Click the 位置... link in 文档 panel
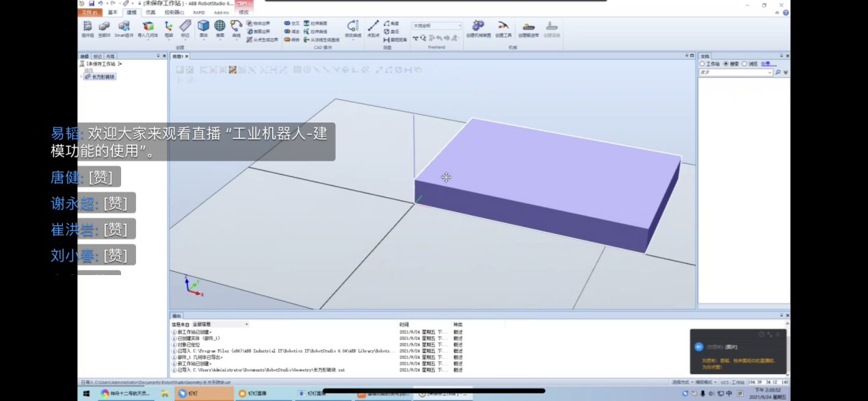Image resolution: width=868 pixels, height=401 pixels. (x=770, y=64)
